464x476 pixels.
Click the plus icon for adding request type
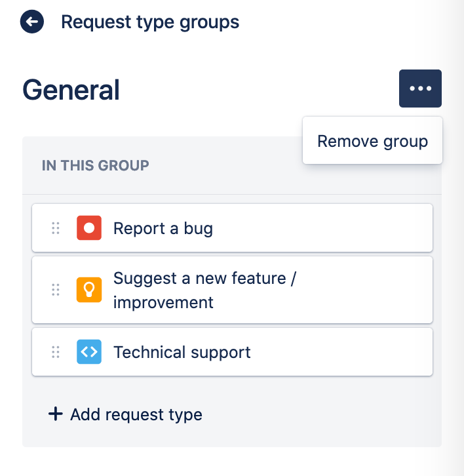click(56, 414)
